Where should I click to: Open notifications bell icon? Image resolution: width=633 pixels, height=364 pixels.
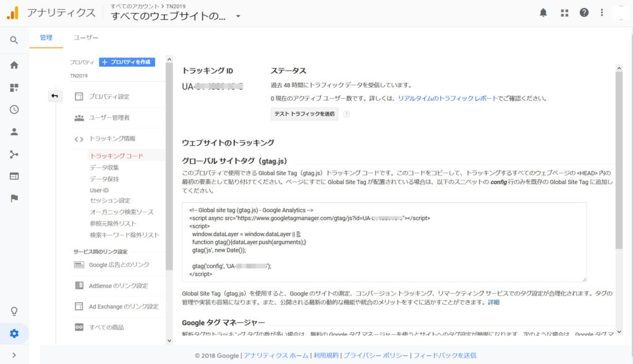[x=543, y=12]
